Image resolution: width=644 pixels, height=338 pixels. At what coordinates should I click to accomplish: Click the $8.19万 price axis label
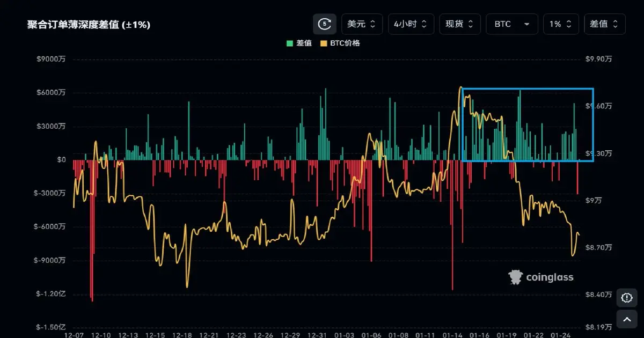point(598,327)
